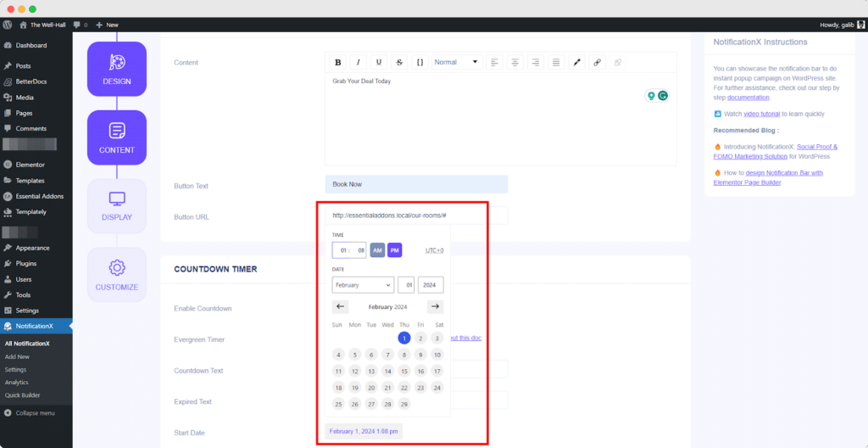
Task: Select AM in the time picker
Action: (x=377, y=250)
